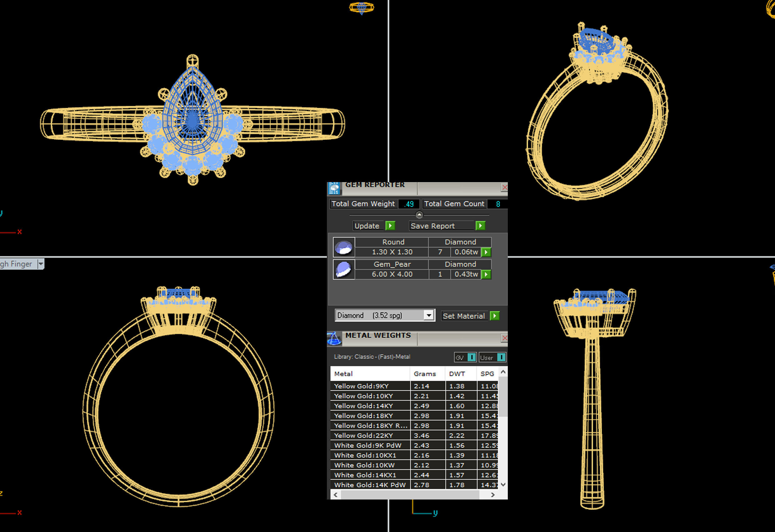Select the Yellow Gold:9KY row

coord(414,386)
